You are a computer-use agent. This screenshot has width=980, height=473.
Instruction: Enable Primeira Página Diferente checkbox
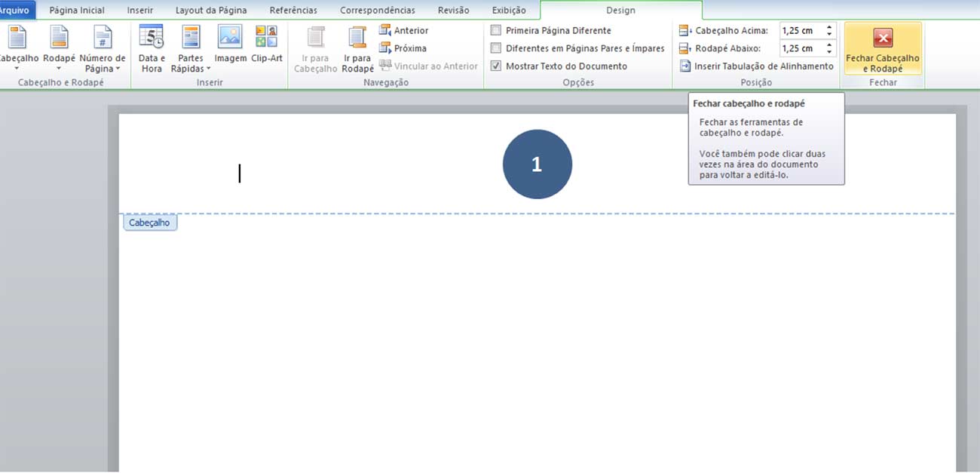(496, 30)
